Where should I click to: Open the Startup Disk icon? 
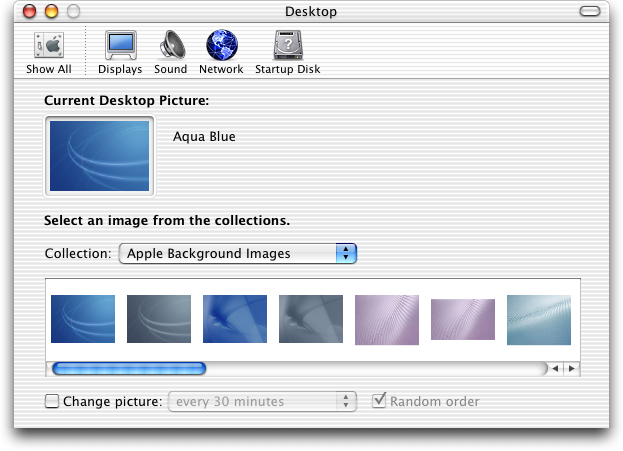(288, 45)
